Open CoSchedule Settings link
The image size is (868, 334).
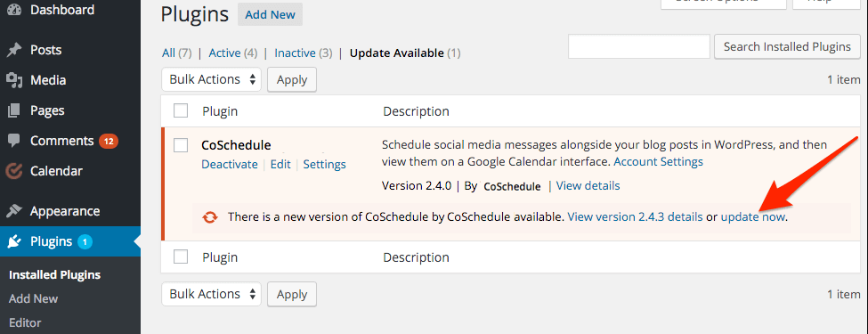(324, 165)
